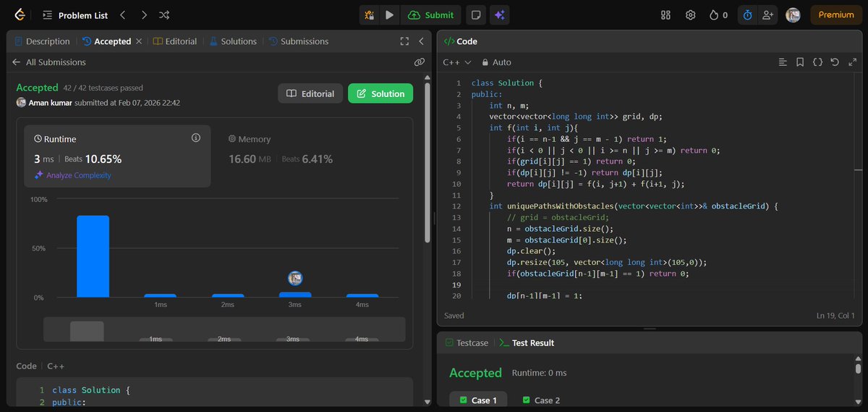Click the 2ms chart axis label
Screen dimensions: 868x412
[228, 305]
